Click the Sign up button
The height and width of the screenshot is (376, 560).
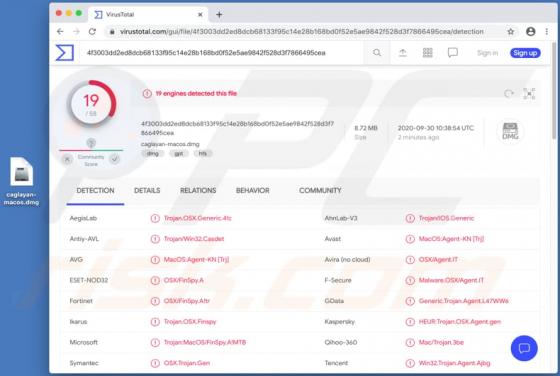pos(525,53)
